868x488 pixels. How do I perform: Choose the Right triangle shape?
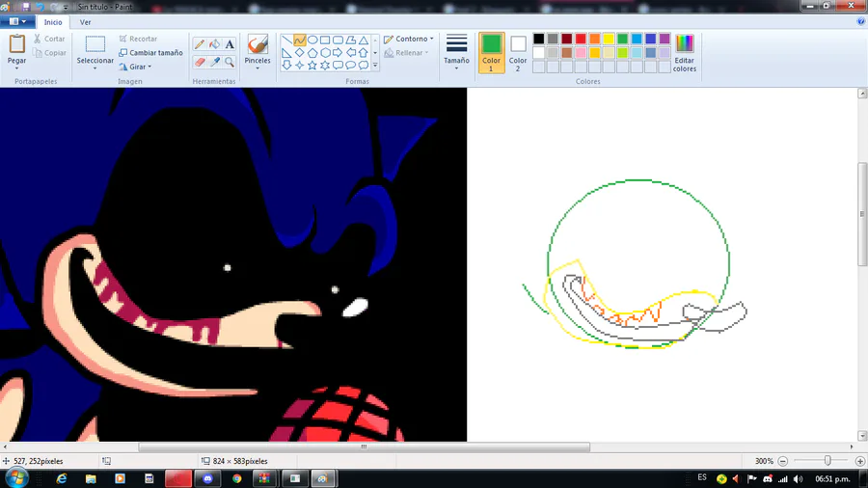pos(286,53)
